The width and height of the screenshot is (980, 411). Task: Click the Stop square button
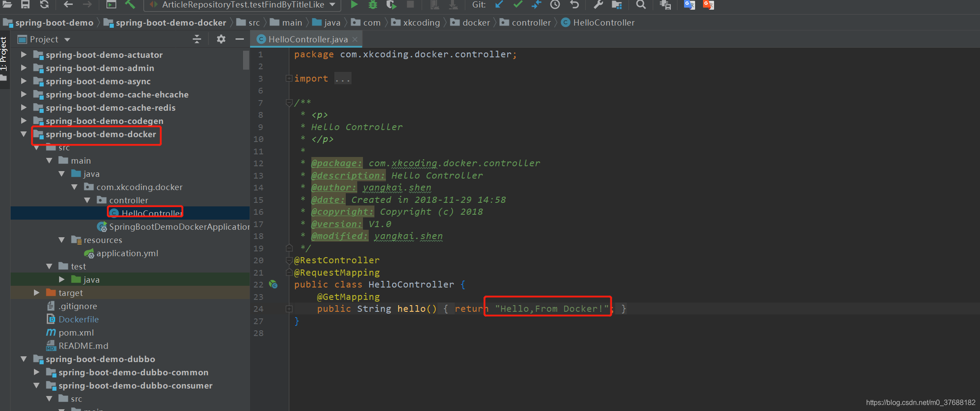tap(410, 4)
